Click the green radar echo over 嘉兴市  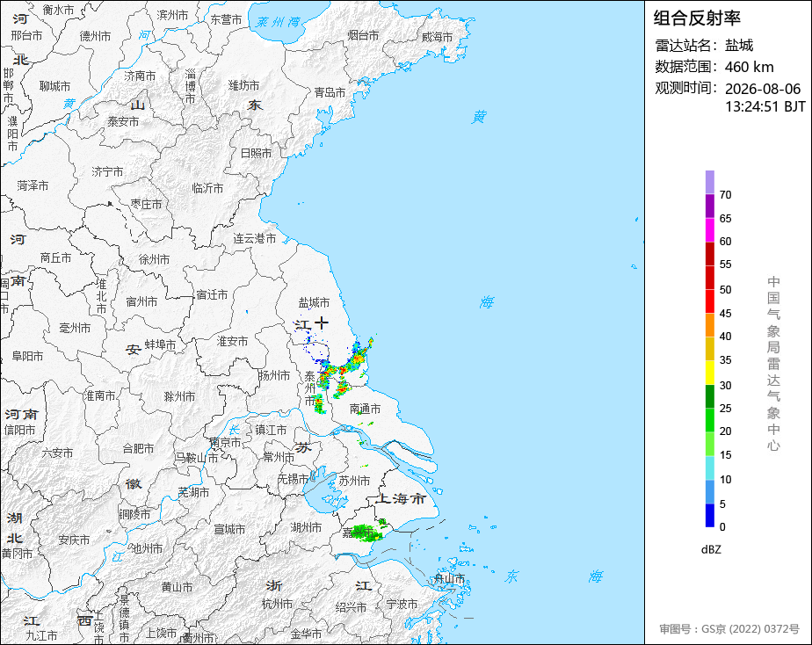coord(367,532)
